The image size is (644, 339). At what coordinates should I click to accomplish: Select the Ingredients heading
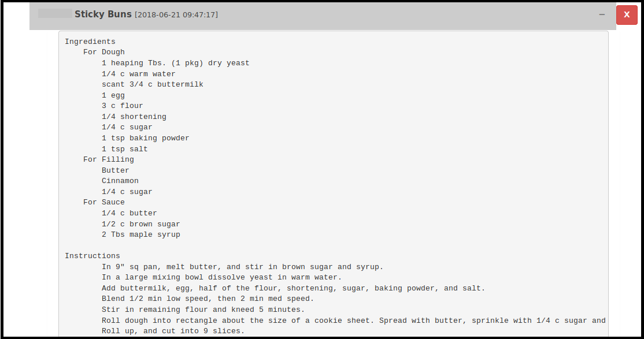90,41
